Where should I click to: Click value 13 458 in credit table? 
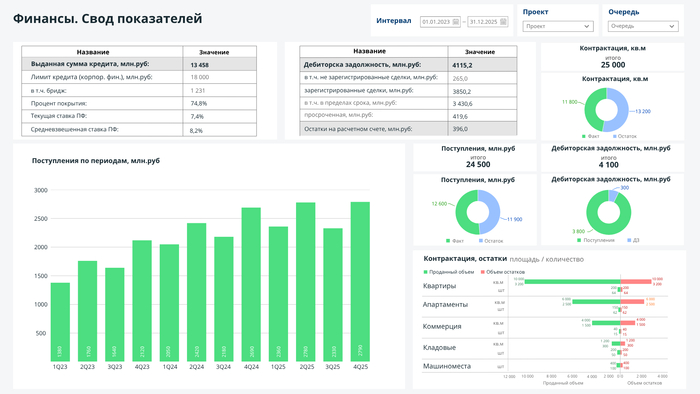pos(200,65)
